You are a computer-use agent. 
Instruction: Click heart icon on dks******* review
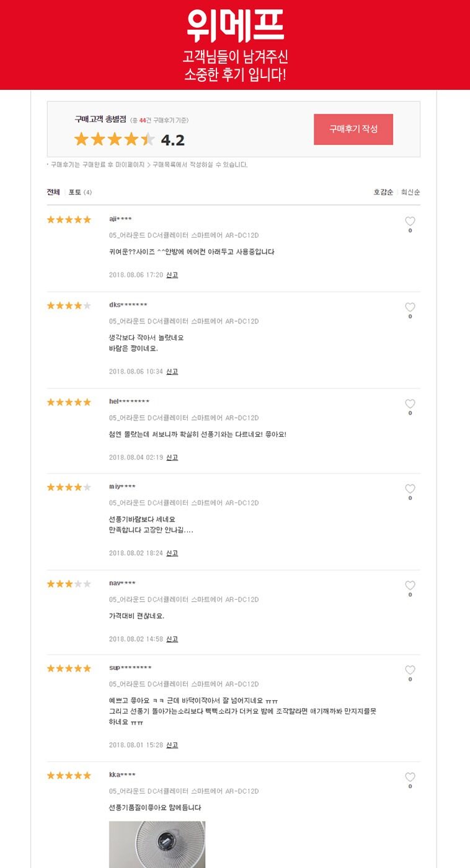click(x=410, y=307)
